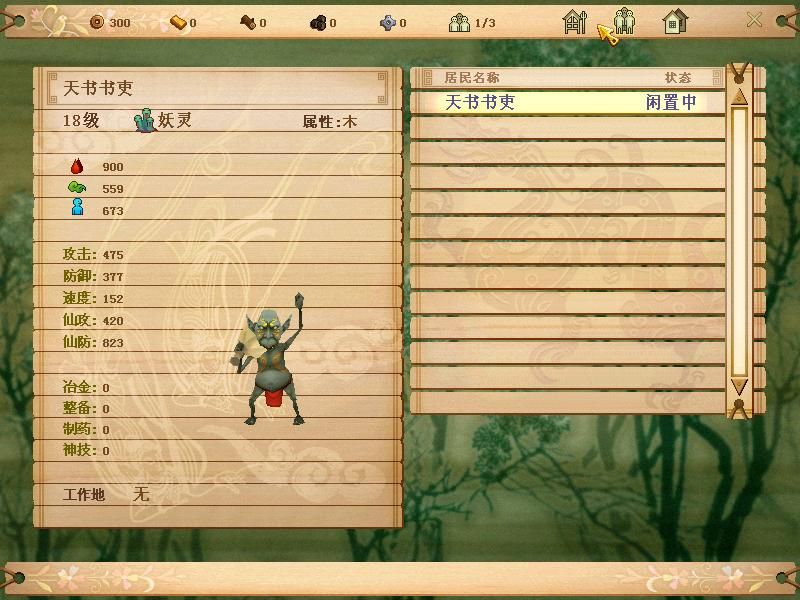
Task: Click the 攻击: 475 stat
Action: [x=93, y=254]
